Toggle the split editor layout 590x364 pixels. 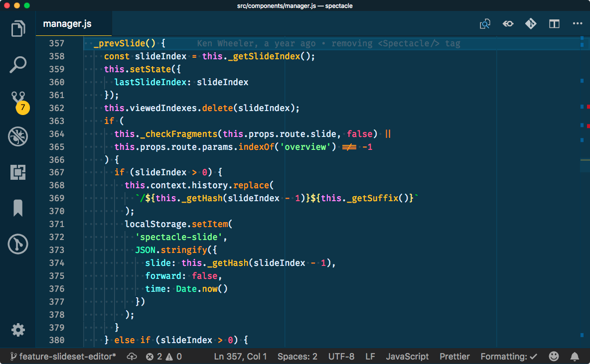554,23
